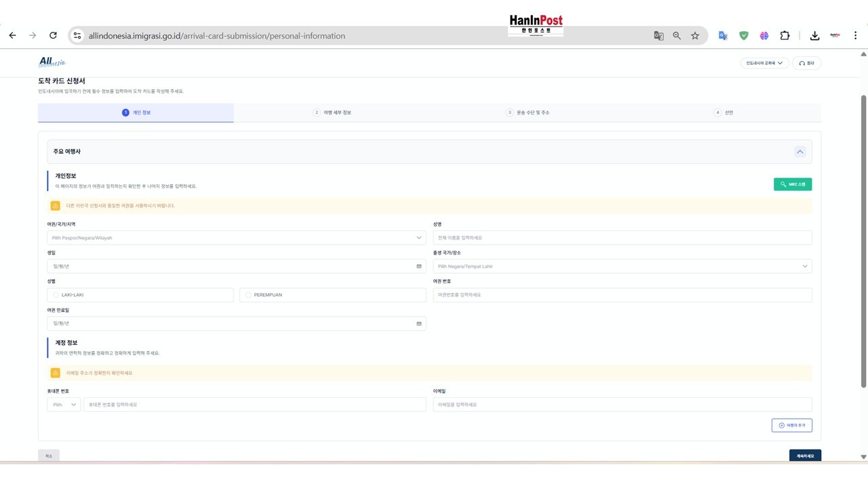Bookmark this page with the star icon
Viewport: 868px width, 488px height.
pyautogui.click(x=695, y=36)
